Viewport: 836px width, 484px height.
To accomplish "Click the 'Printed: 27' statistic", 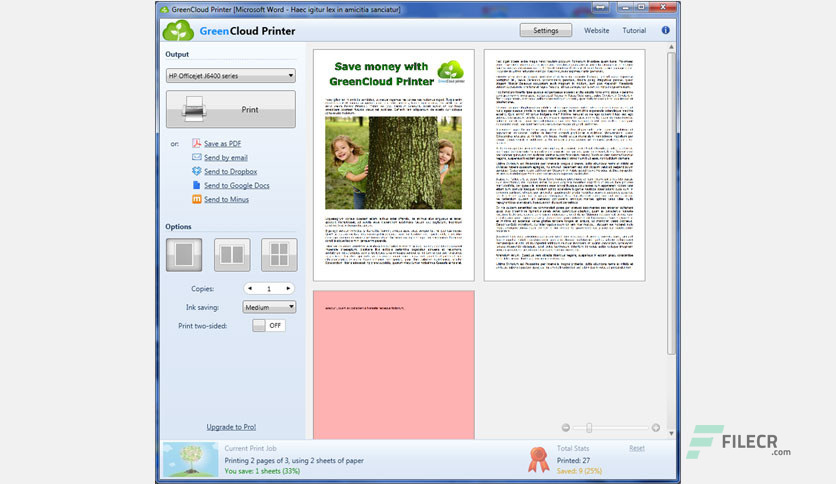I will point(573,460).
